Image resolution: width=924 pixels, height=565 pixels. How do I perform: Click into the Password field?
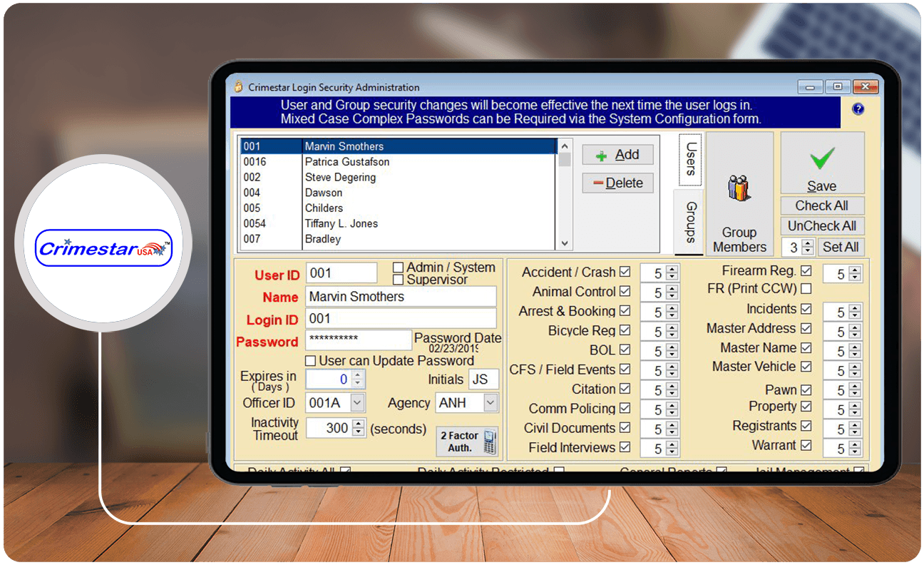click(x=359, y=340)
